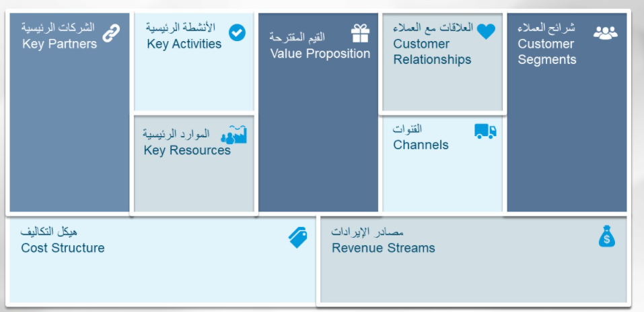Select the Key Partners heading text

click(59, 44)
